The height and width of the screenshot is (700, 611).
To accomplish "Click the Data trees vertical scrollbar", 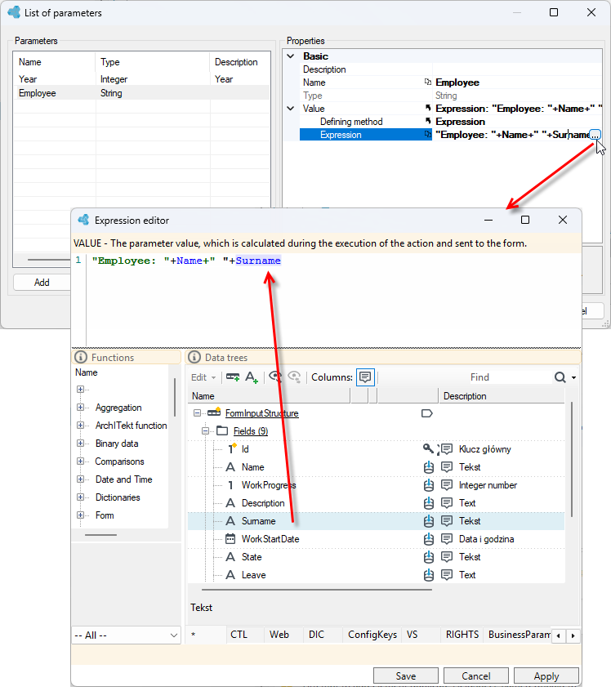I will tap(572, 457).
